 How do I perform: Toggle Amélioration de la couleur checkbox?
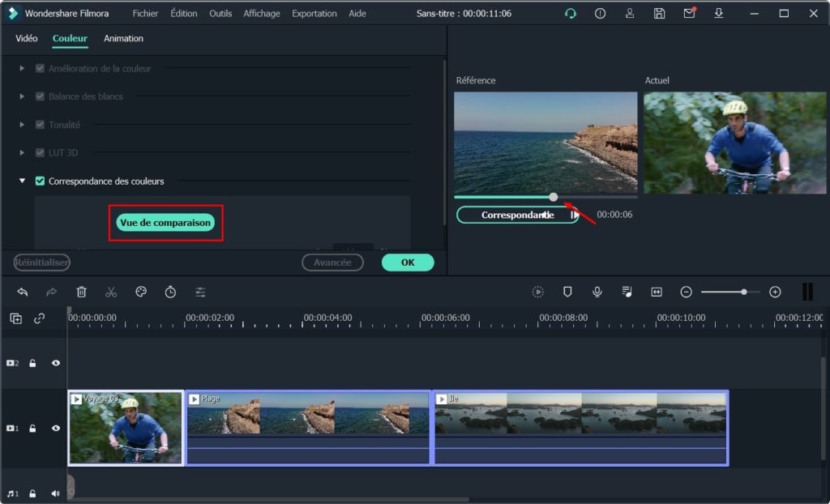[x=40, y=68]
